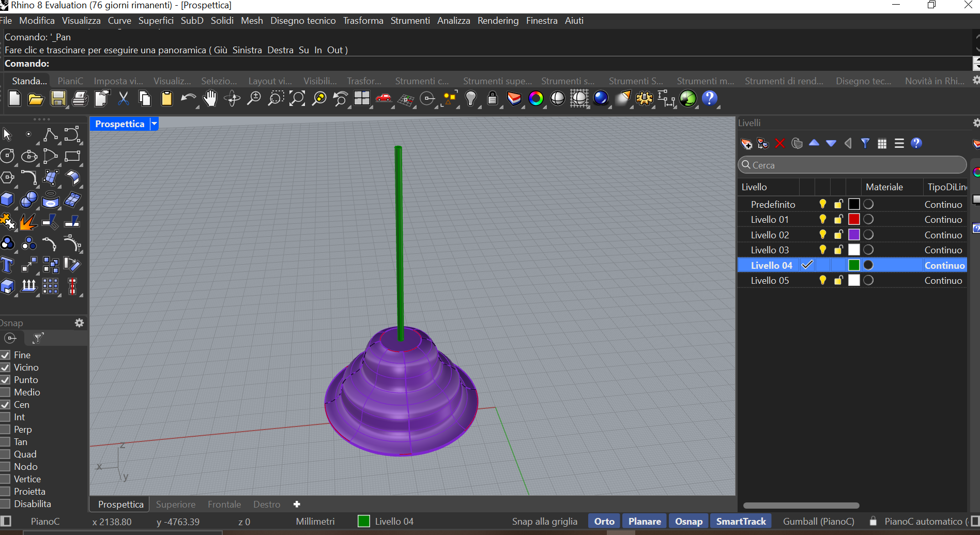This screenshot has height=535, width=980.
Task: Switch to the Frontale viewport tab
Action: tap(224, 504)
